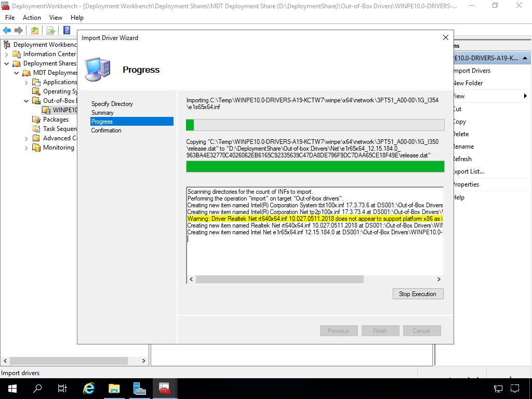Viewport: 532px width, 399px height.
Task: Open Server Manager from the taskbar
Action: click(x=139, y=389)
